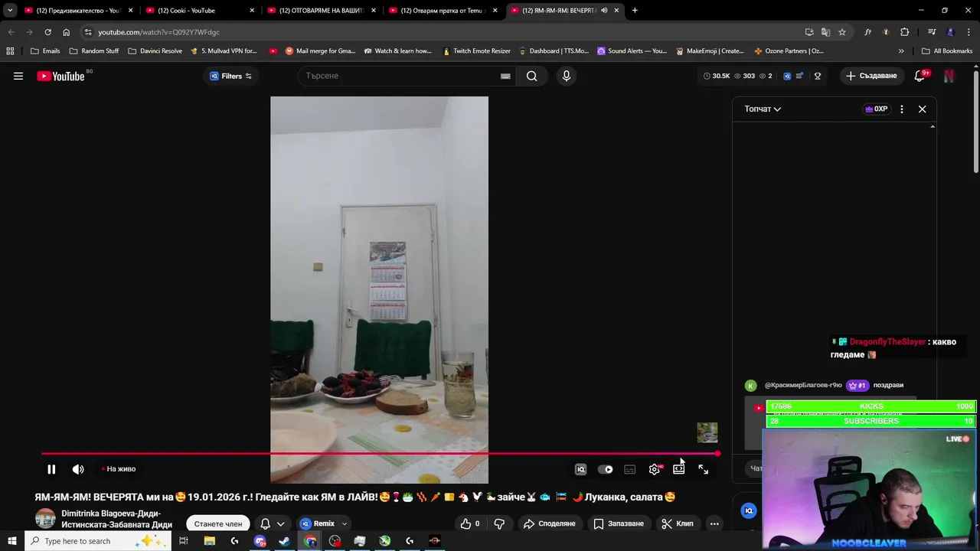Screen dimensions: 980x551
Task: Dislike the video with thumbs down
Action: click(x=499, y=523)
